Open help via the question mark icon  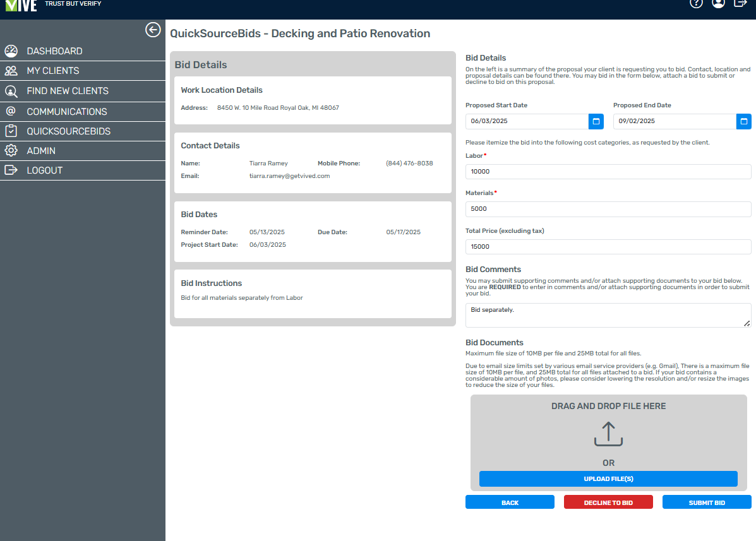[696, 3]
